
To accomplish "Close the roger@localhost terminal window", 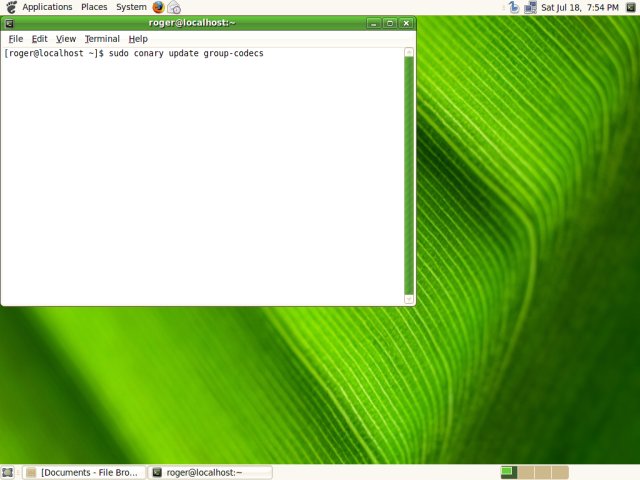I will pyautogui.click(x=406, y=23).
